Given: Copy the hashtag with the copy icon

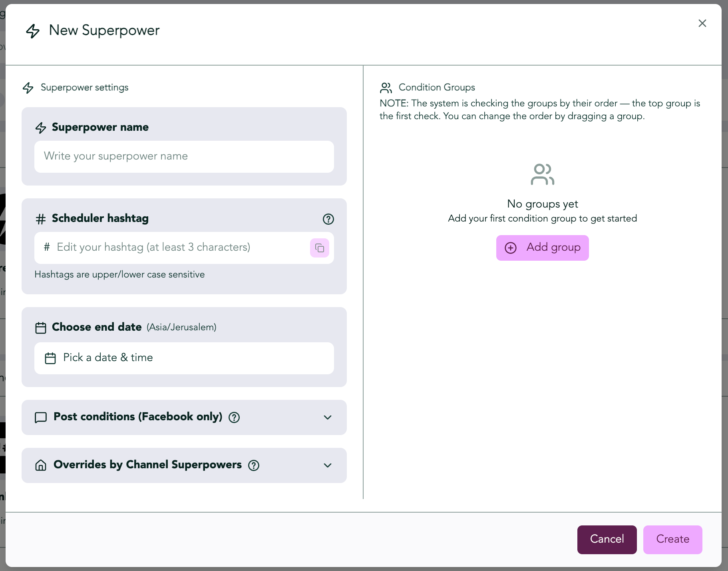Looking at the screenshot, I should click(320, 248).
